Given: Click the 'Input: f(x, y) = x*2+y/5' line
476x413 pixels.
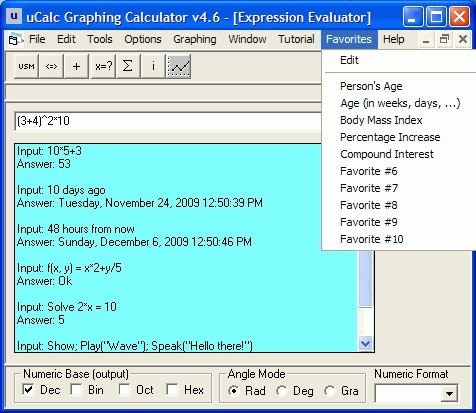Looking at the screenshot, I should (x=69, y=268).
